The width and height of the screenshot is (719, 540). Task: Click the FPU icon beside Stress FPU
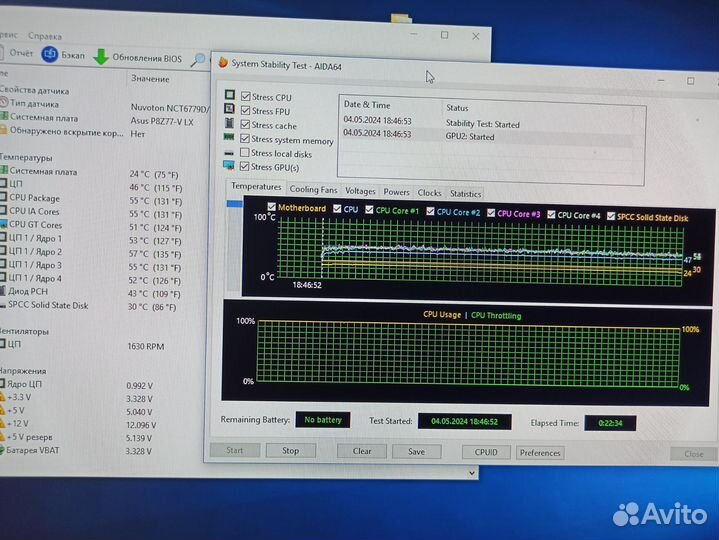229,109
